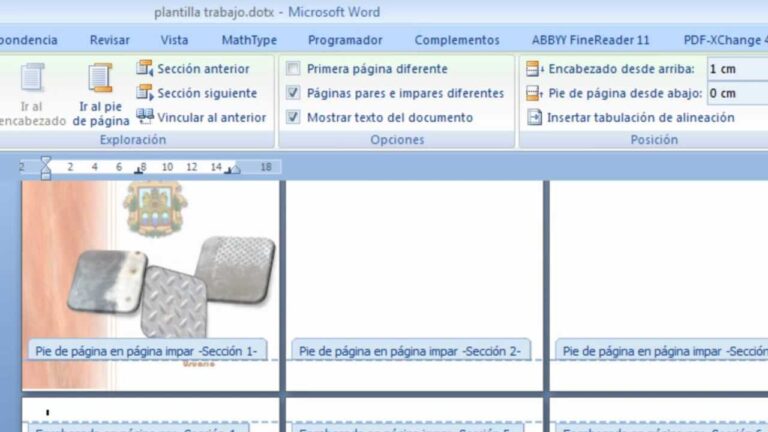Edit the Pie de página desde abajo 0 cm field

pos(737,93)
